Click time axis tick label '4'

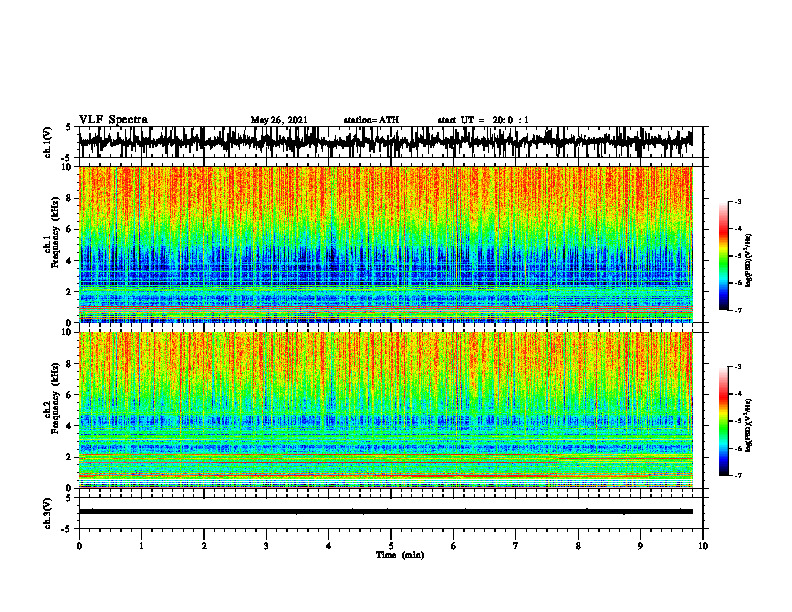pyautogui.click(x=329, y=546)
